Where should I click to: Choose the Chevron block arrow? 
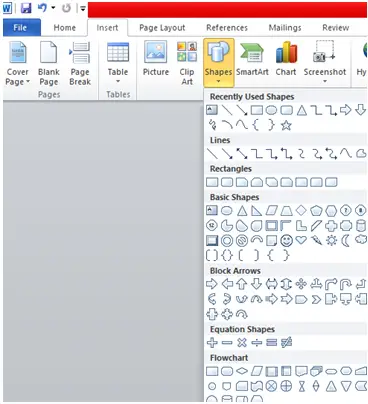pos(316,299)
